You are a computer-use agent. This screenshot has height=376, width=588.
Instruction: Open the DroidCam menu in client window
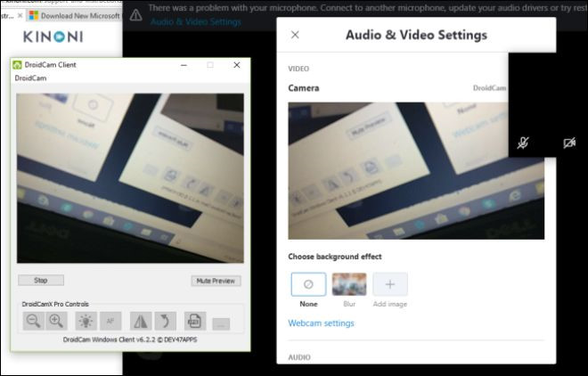coord(31,78)
